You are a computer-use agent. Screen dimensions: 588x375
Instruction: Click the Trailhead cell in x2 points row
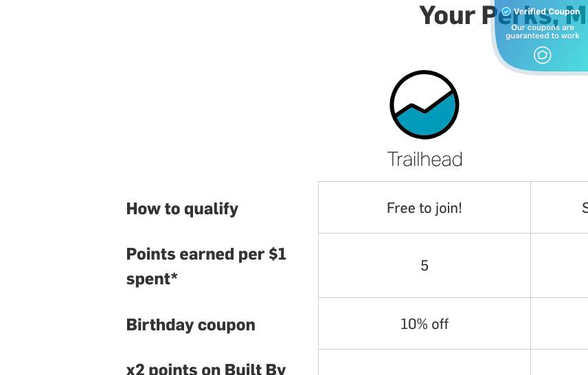[425, 363]
